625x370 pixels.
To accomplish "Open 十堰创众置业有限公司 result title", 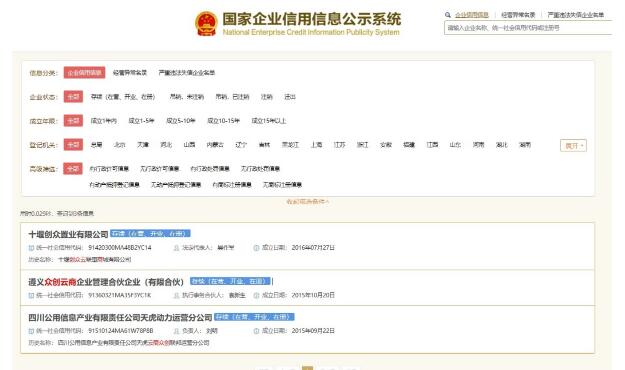I will tap(68, 234).
